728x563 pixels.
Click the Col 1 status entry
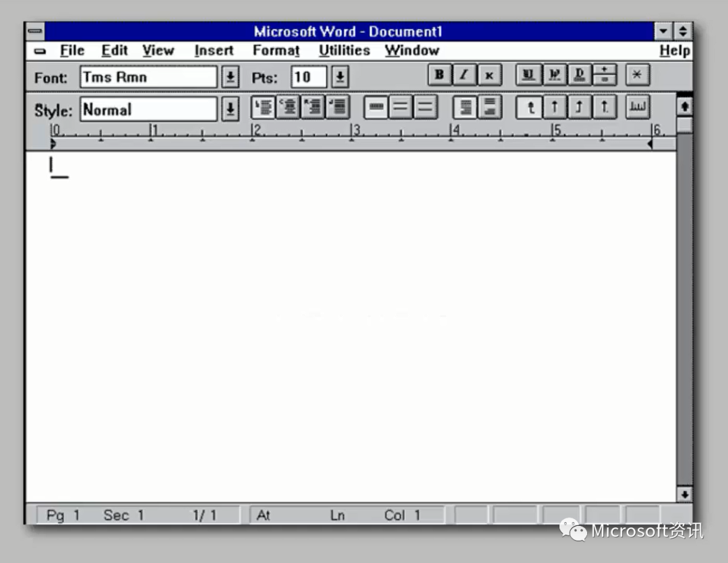click(x=402, y=515)
